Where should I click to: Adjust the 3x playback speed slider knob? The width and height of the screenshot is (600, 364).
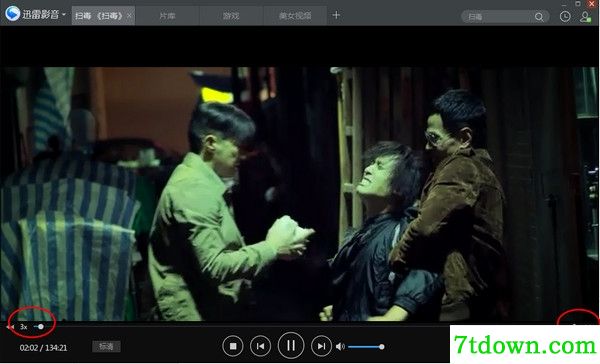[41, 326]
